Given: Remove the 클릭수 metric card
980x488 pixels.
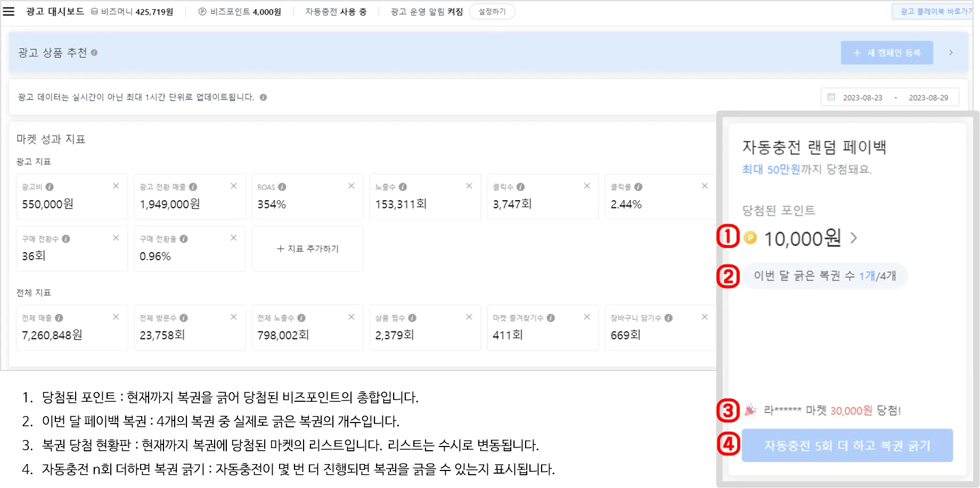Looking at the screenshot, I should click(x=586, y=186).
